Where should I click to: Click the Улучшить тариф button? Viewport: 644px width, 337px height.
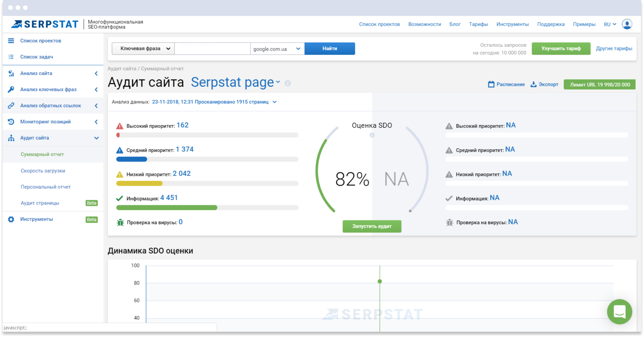click(561, 49)
